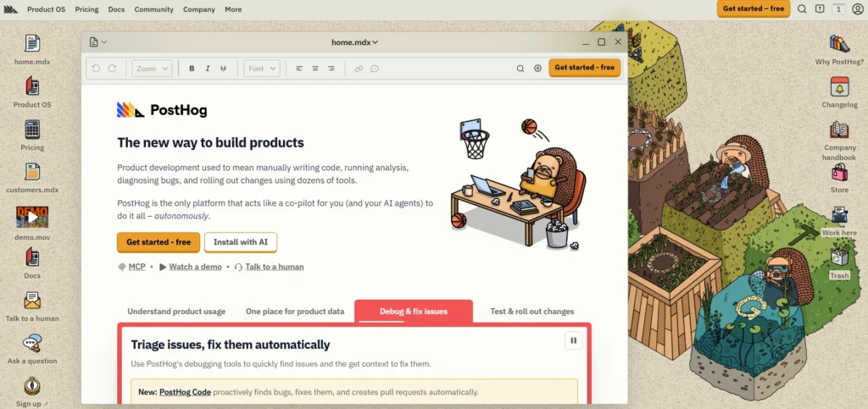Open the user account icon

coord(858,8)
